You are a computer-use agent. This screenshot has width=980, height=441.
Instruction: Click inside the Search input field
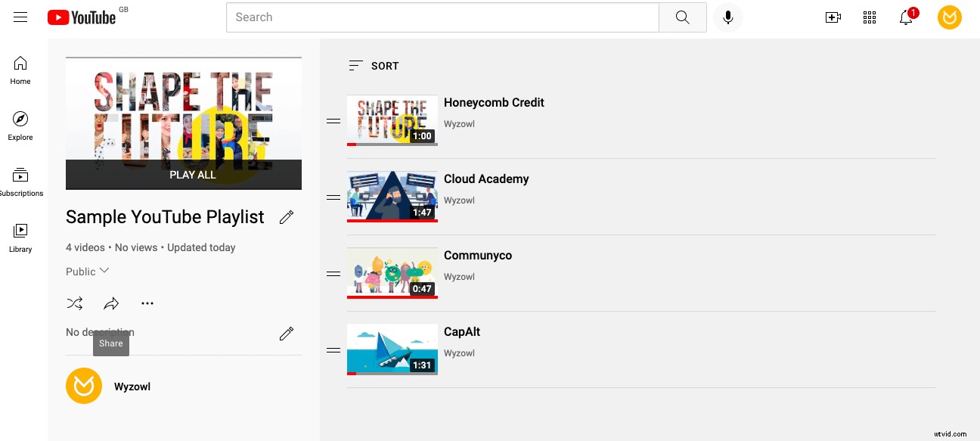[442, 17]
